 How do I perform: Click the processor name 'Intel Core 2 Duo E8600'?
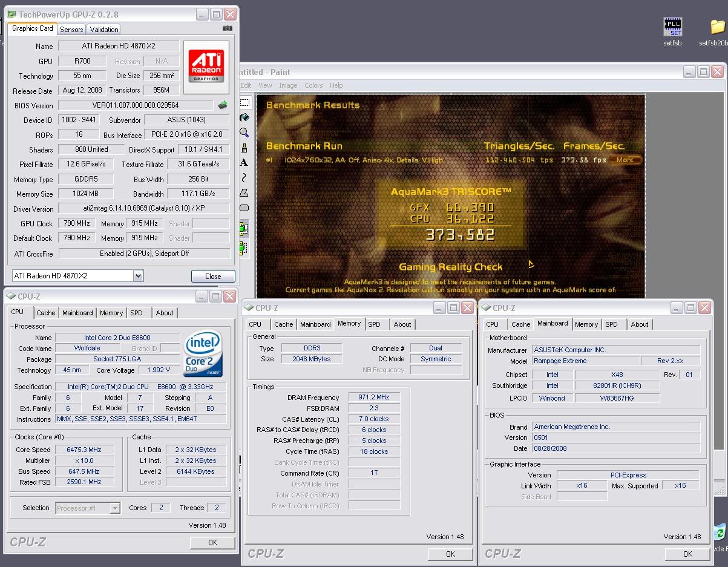[x=117, y=338]
